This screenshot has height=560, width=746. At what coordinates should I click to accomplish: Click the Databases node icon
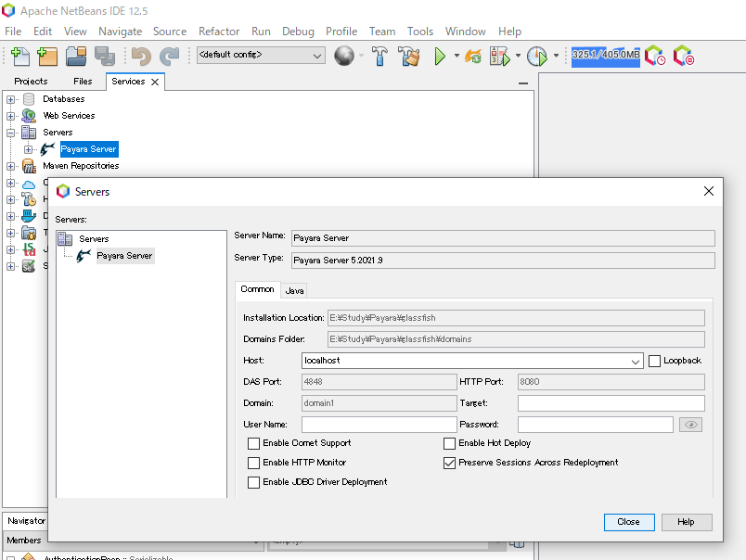29,99
